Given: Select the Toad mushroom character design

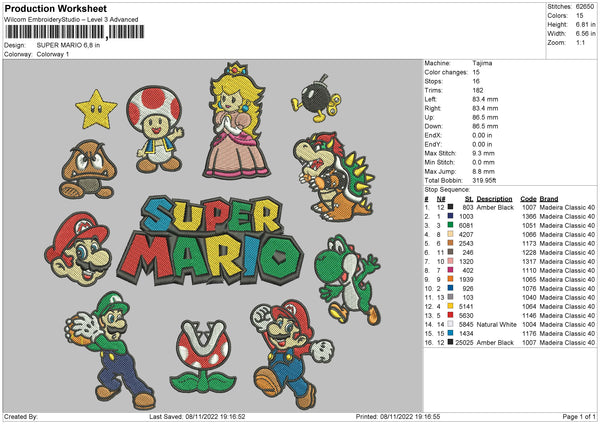Looking at the screenshot, I should (155, 129).
